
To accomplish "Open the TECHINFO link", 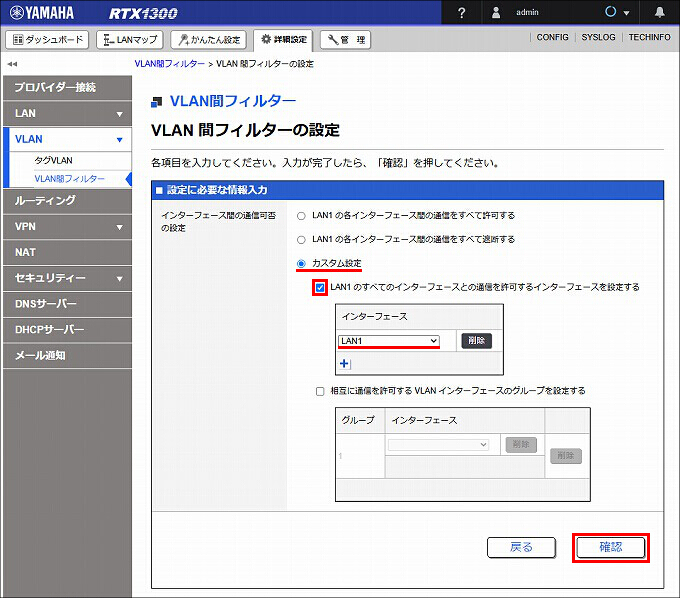I will point(649,37).
